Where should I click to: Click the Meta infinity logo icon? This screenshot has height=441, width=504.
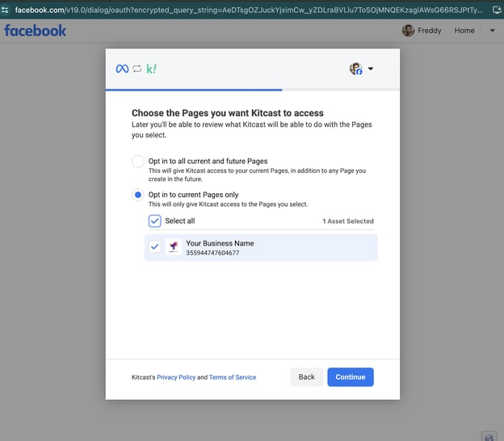click(122, 69)
